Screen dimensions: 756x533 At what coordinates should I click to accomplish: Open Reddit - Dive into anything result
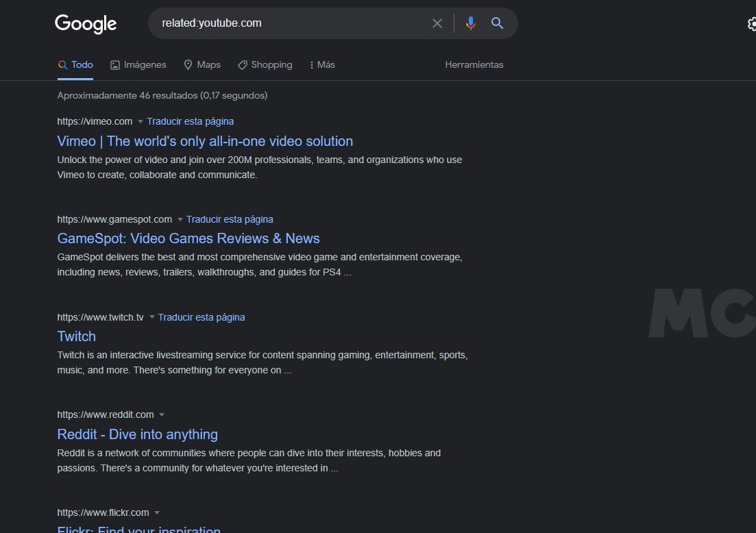pos(138,434)
